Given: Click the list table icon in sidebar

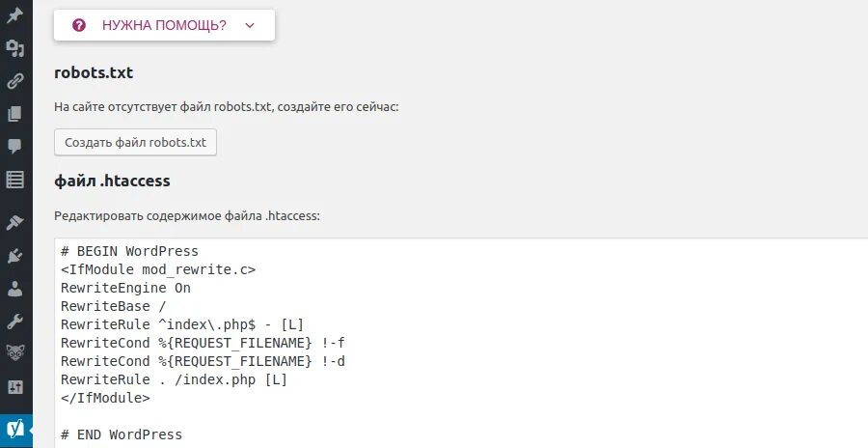Looking at the screenshot, I should (14, 180).
